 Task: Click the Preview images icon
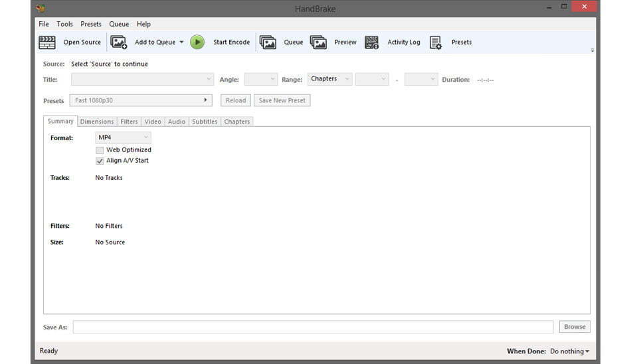pyautogui.click(x=318, y=43)
